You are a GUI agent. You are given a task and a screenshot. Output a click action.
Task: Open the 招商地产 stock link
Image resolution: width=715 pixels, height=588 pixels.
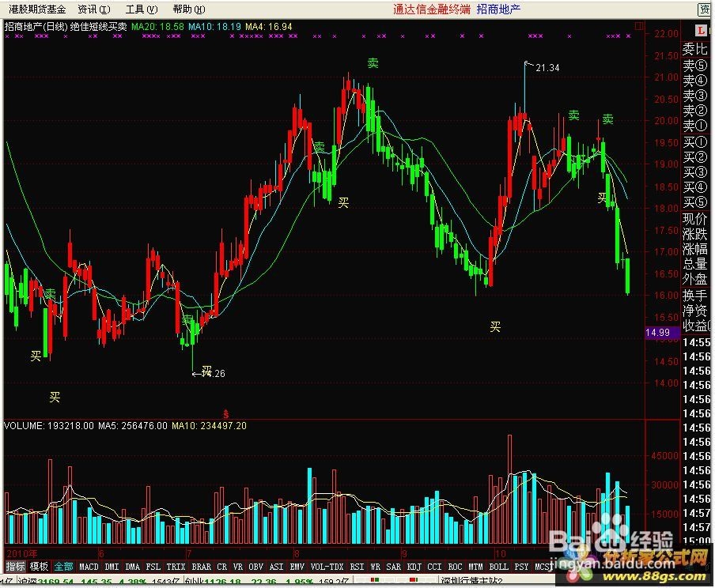click(499, 9)
